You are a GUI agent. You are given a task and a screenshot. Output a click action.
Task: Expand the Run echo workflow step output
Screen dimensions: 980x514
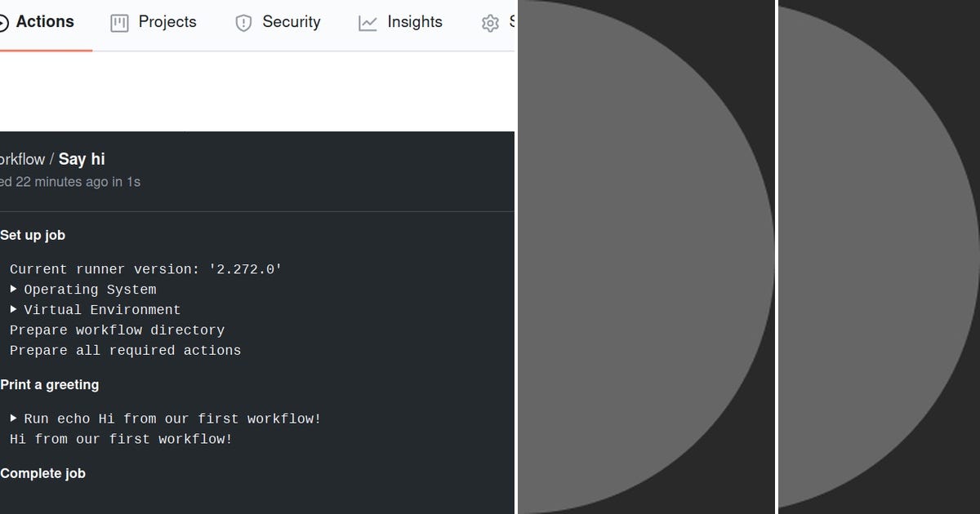click(13, 418)
